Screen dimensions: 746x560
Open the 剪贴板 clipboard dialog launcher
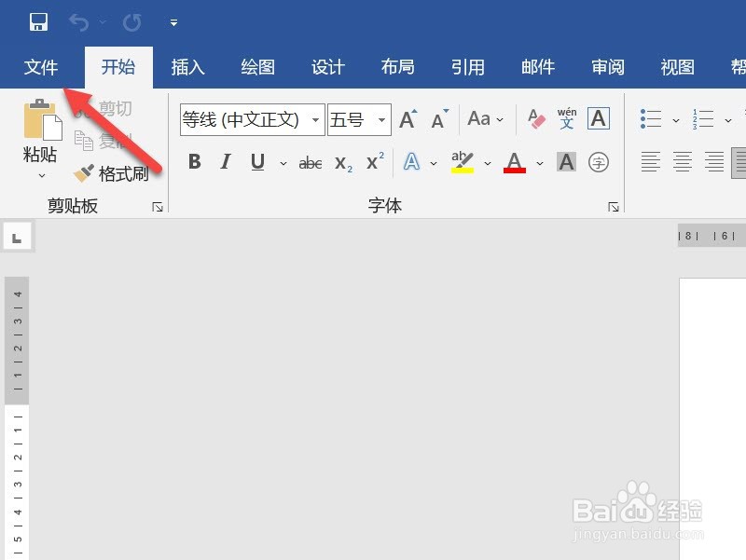click(x=158, y=207)
